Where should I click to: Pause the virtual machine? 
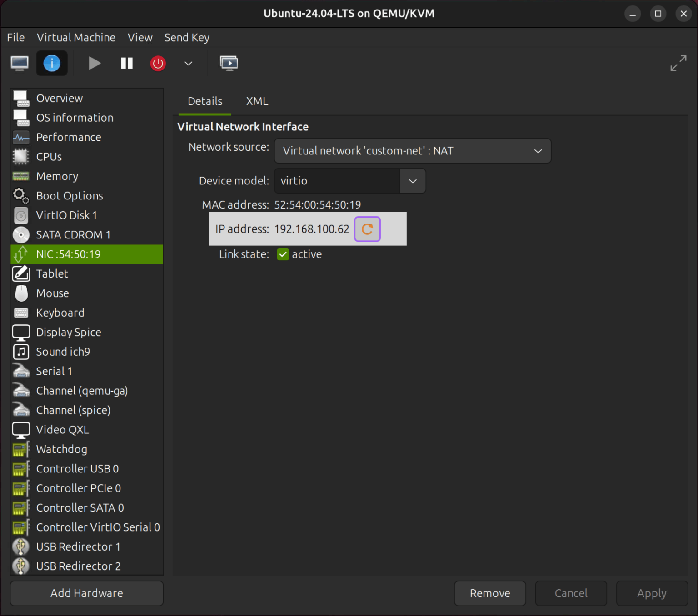click(126, 63)
